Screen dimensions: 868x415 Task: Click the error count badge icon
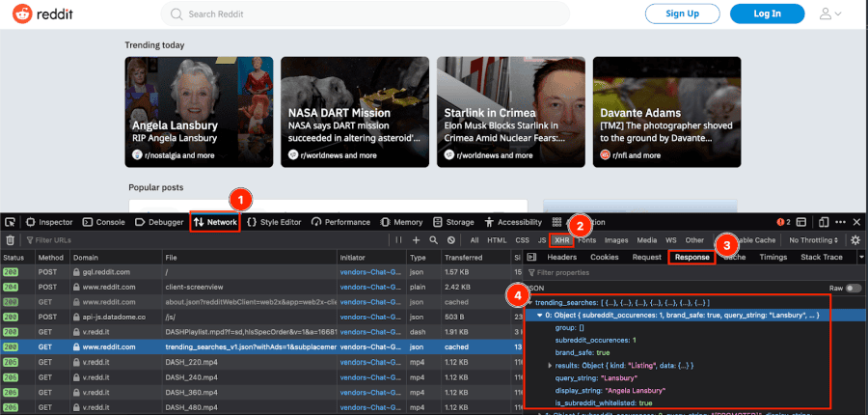point(783,222)
